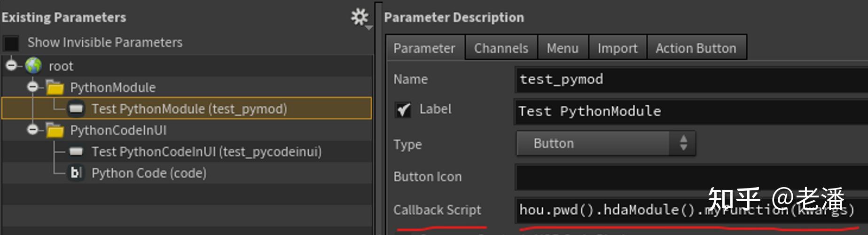Click the button icon beside Test PythonModule
868x235 pixels.
point(76,109)
